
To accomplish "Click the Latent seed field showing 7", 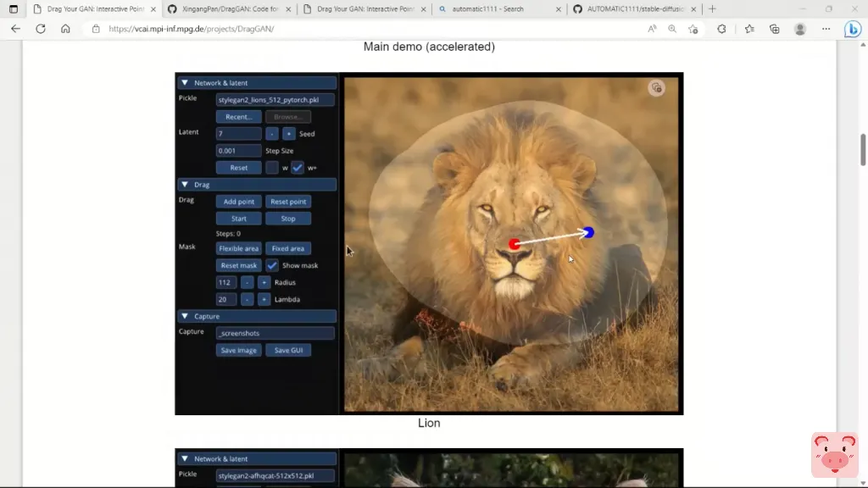I will 238,134.
